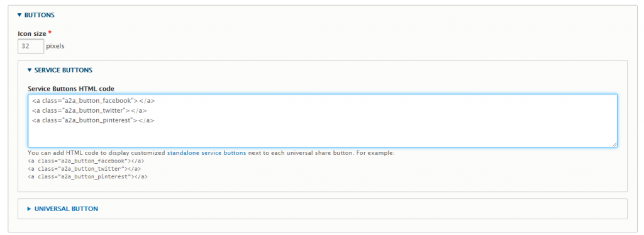
Task: Click the example facebook code snippet below textarea
Action: [86, 161]
